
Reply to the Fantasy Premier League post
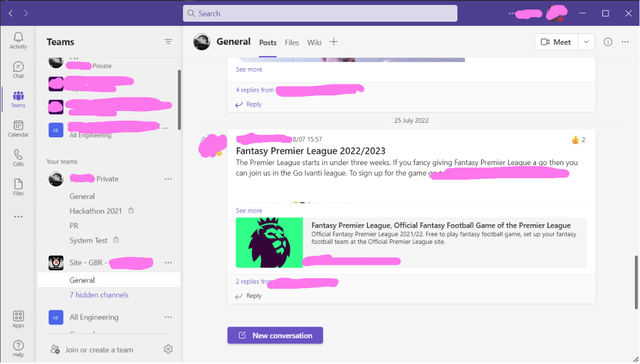tap(248, 296)
